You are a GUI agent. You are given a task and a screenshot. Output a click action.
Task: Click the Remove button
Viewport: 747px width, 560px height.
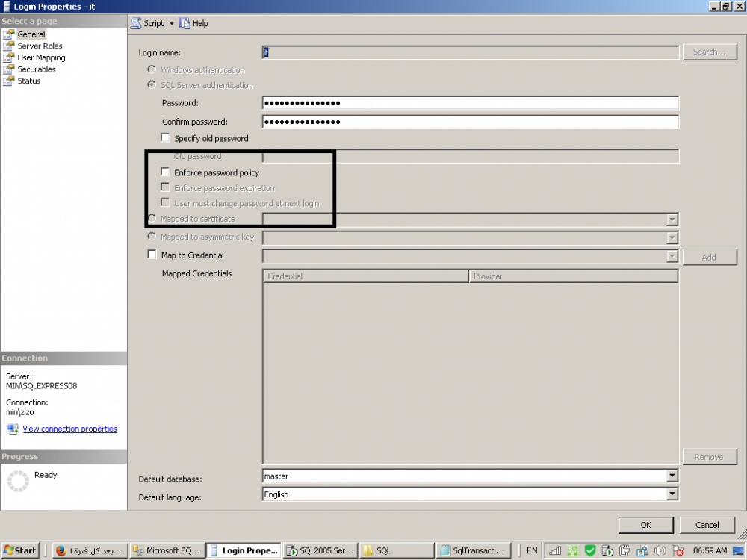710,457
